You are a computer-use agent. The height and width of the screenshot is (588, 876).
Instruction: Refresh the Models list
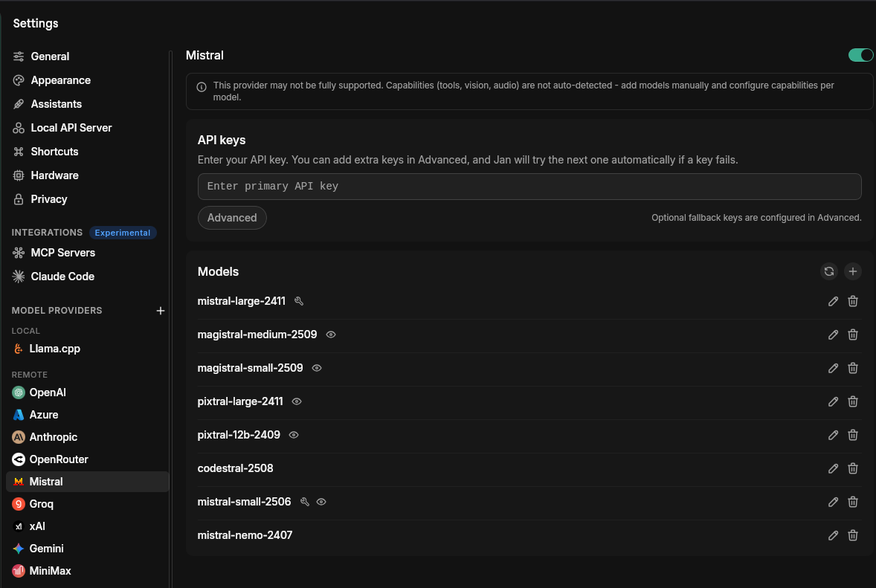[x=829, y=271]
